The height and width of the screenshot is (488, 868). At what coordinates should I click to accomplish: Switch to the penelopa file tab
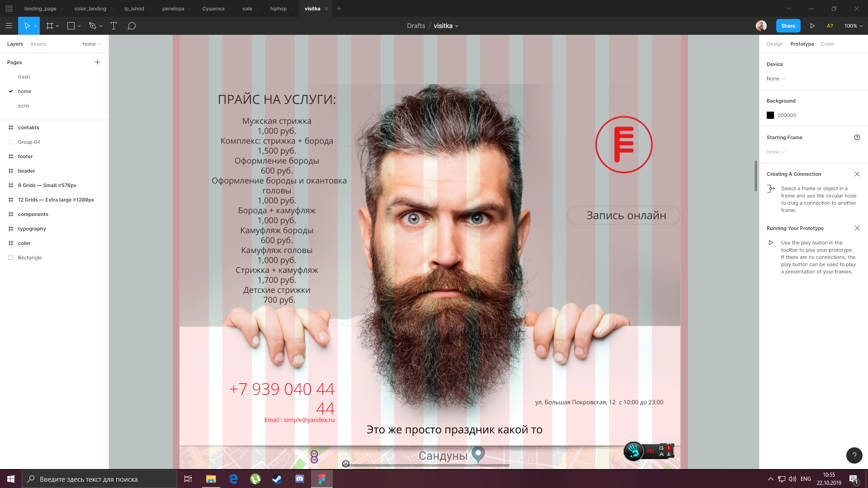click(173, 8)
